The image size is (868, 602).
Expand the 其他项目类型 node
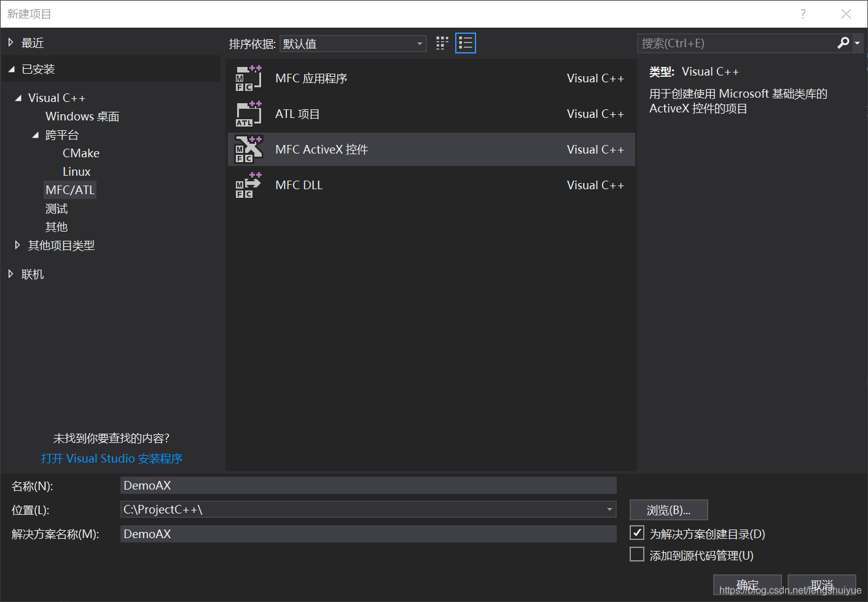(17, 245)
